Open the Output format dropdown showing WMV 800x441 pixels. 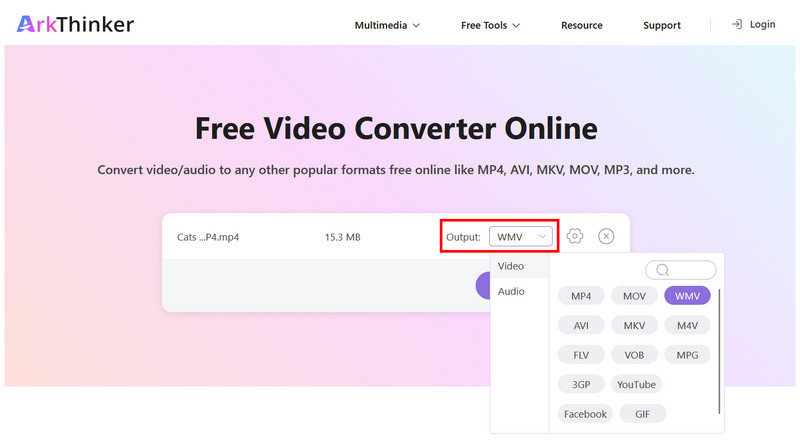click(x=520, y=237)
